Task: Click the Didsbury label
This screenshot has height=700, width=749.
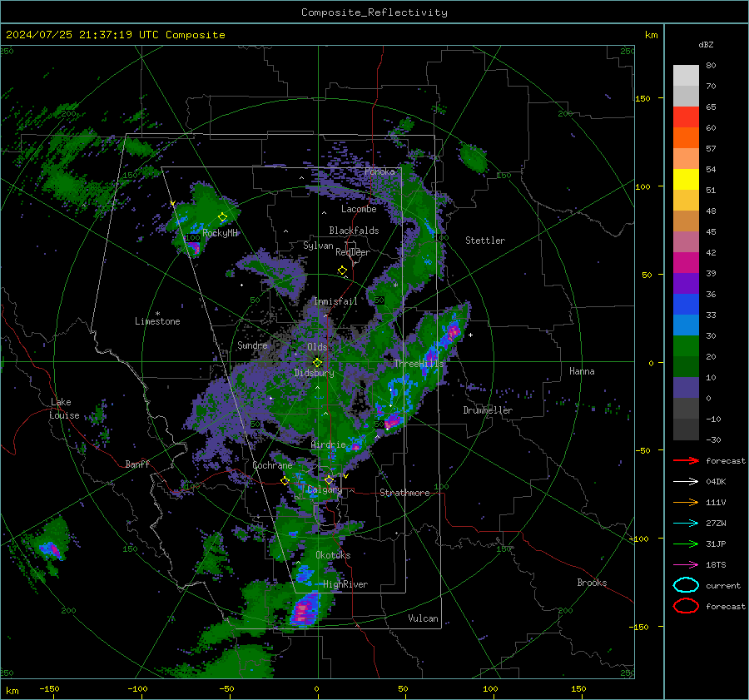Action: click(x=315, y=373)
